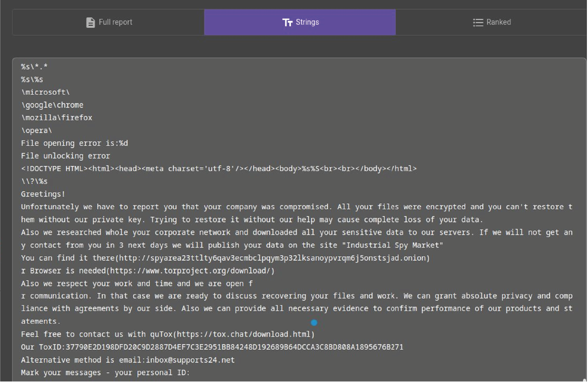Click the \mozilla\firefox string

coord(56,118)
